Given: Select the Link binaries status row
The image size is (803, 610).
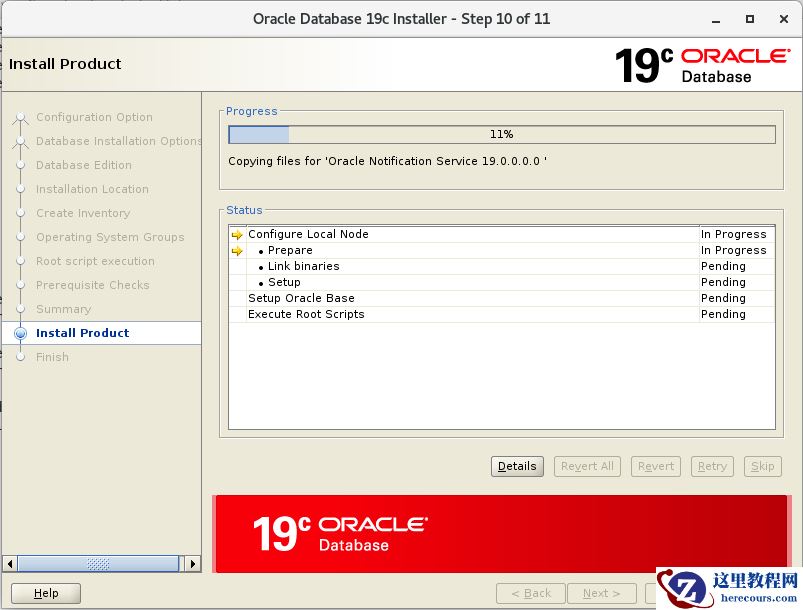Looking at the screenshot, I should tap(502, 266).
